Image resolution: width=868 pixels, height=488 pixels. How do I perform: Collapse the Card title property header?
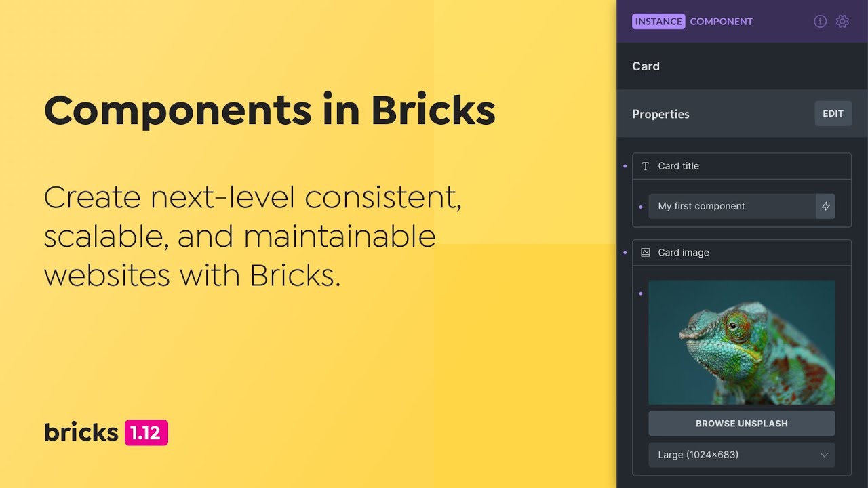(x=746, y=166)
